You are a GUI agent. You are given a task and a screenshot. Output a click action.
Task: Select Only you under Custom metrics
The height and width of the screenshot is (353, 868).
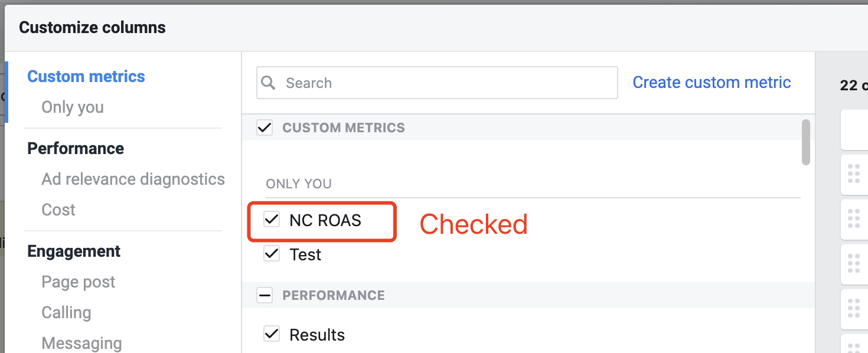point(73,107)
